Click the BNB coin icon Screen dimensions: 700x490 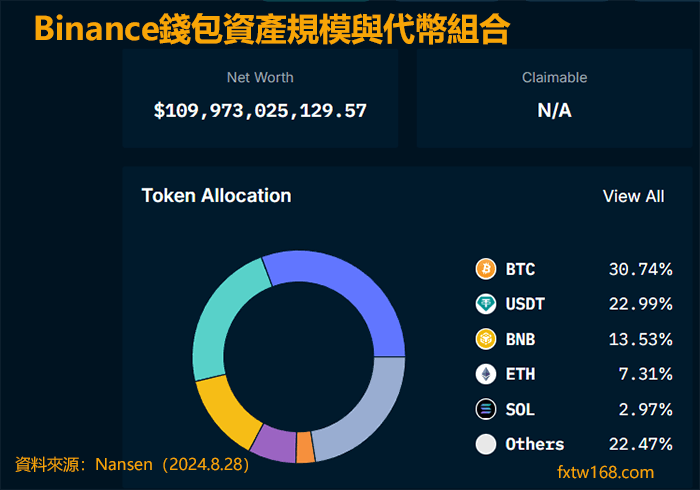[486, 339]
